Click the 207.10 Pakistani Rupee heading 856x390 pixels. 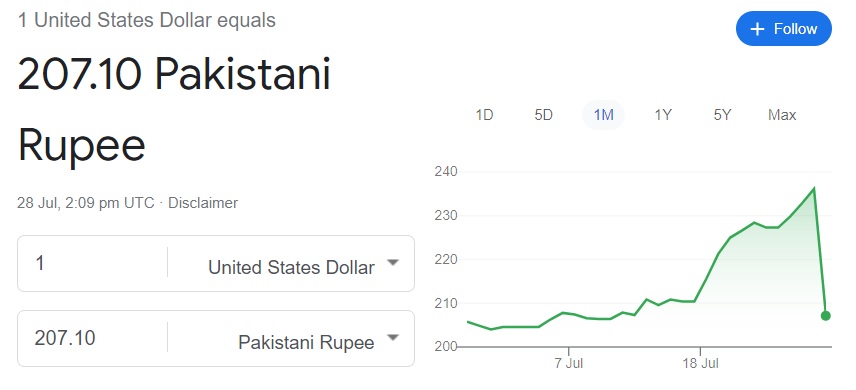(174, 109)
